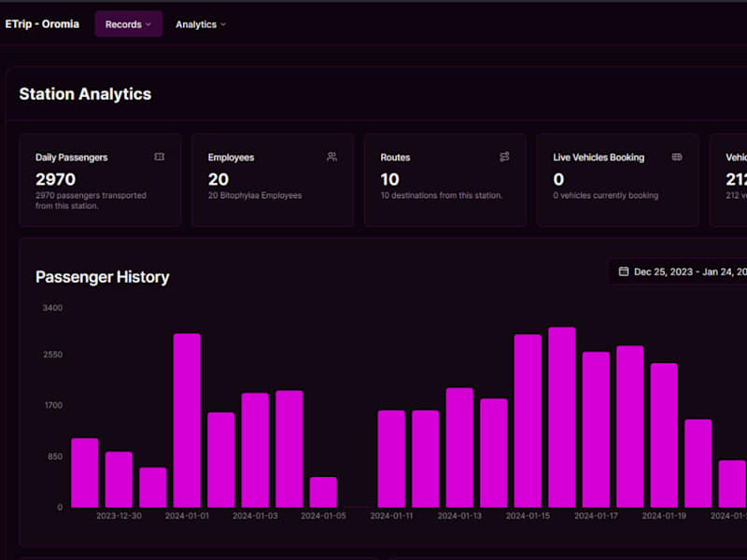The width and height of the screenshot is (747, 560).
Task: Select the bar for 2024-01-03
Action: [255, 450]
